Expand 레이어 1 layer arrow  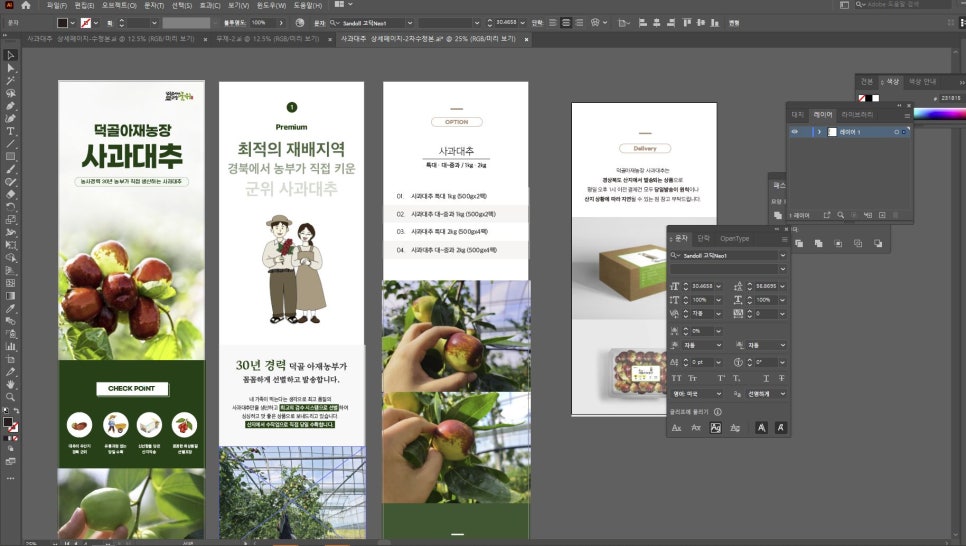pyautogui.click(x=819, y=132)
